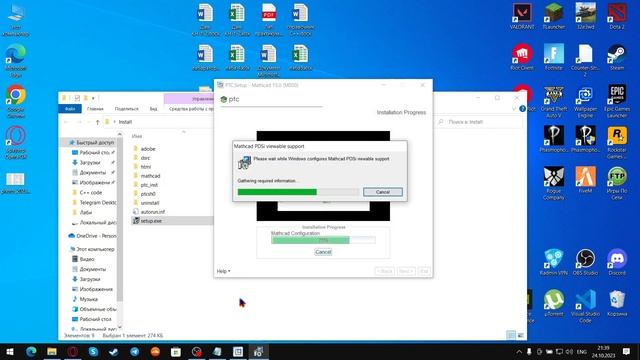Open the taskbar clock and date
Viewport: 640px width, 360px height.
tap(603, 351)
